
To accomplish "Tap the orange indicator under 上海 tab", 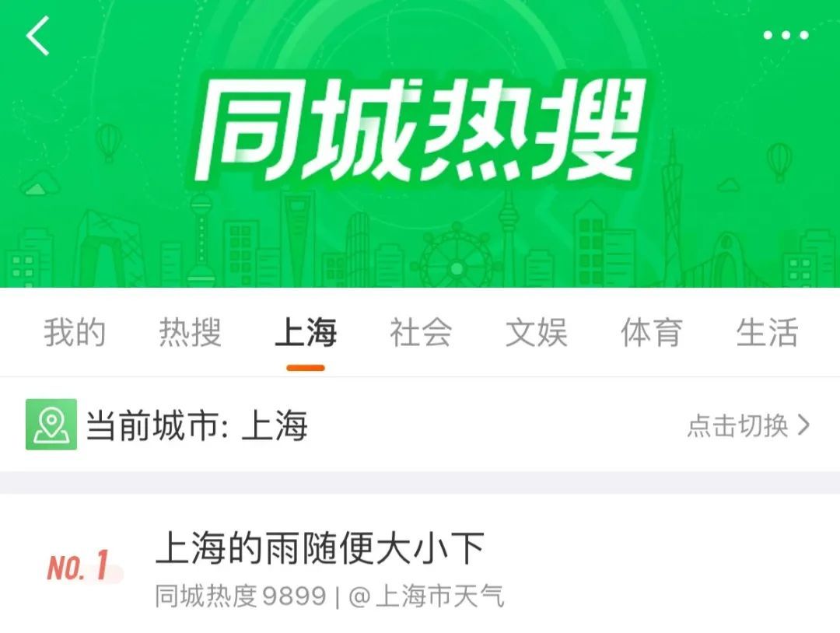I will pyautogui.click(x=306, y=368).
